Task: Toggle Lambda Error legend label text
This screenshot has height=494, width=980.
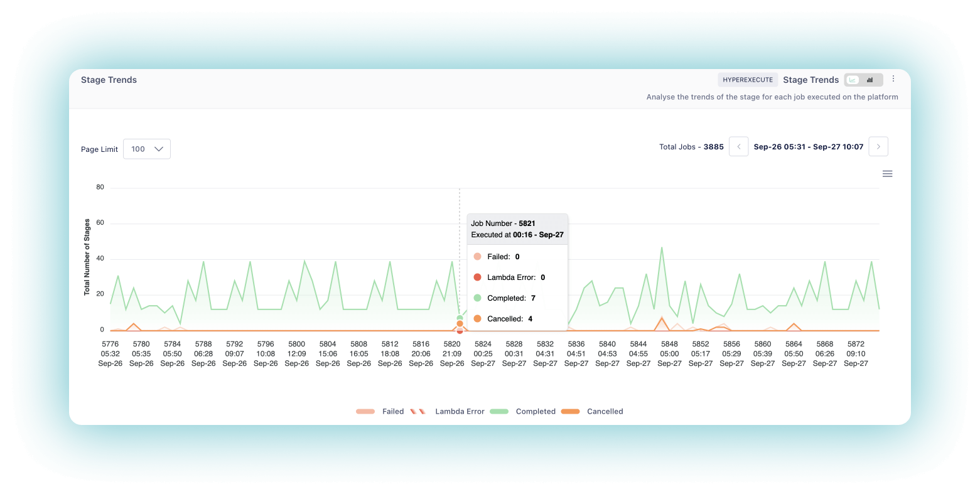Action: [x=460, y=412]
